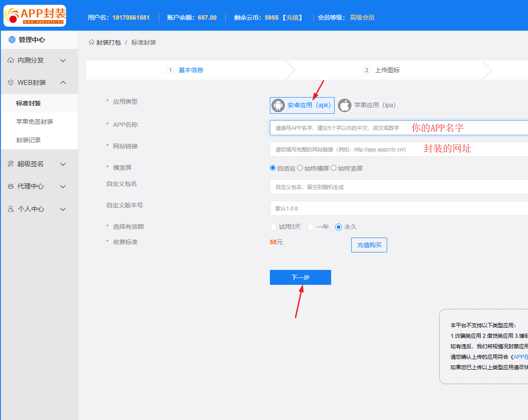Click the Apple logo icon

click(x=345, y=105)
